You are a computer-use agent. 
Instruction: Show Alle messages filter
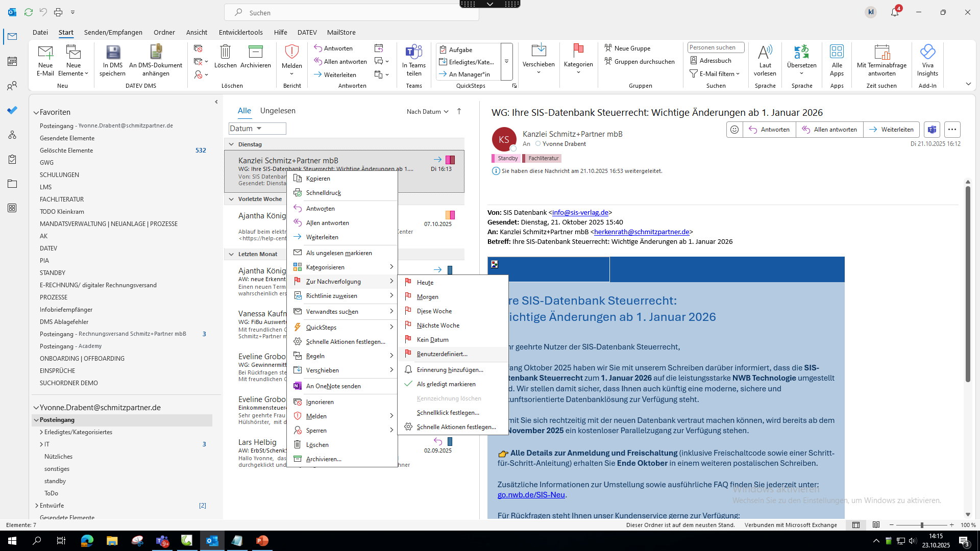(244, 111)
